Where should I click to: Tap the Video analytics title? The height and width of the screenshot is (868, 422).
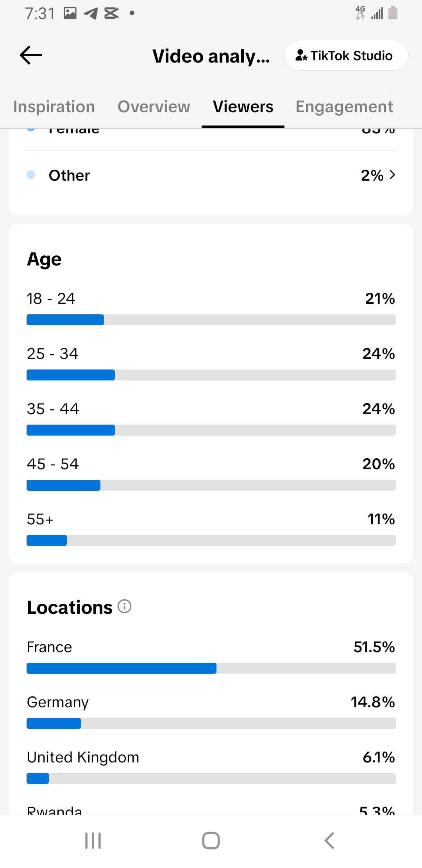(211, 56)
